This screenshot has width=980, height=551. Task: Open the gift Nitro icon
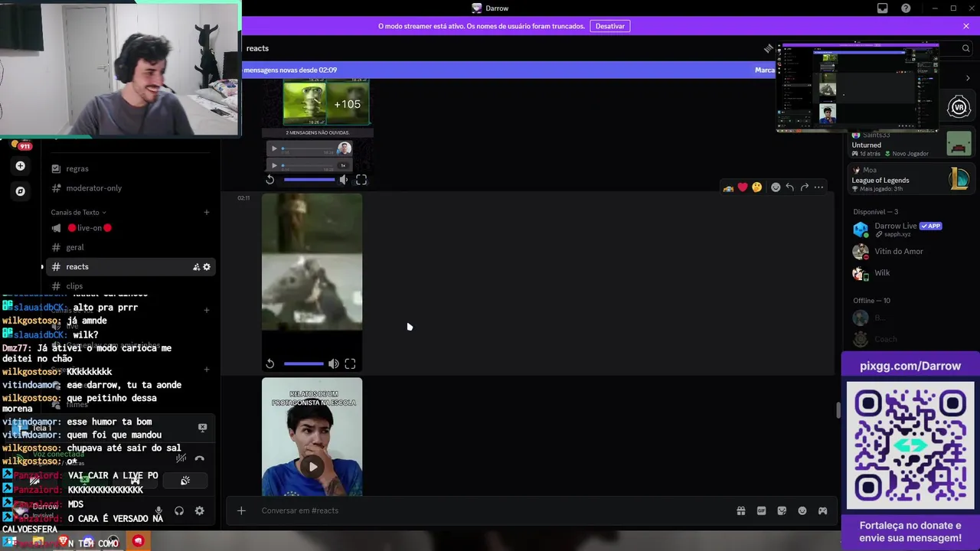(740, 510)
